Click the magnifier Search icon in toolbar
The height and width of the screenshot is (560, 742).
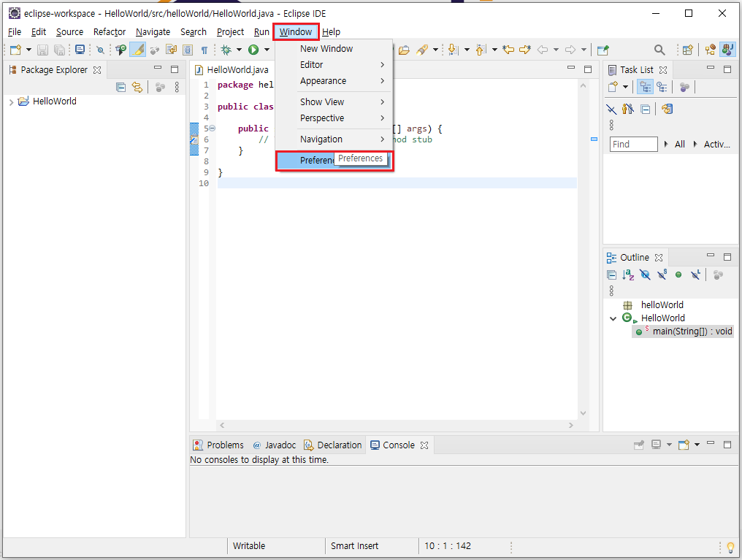(x=659, y=50)
